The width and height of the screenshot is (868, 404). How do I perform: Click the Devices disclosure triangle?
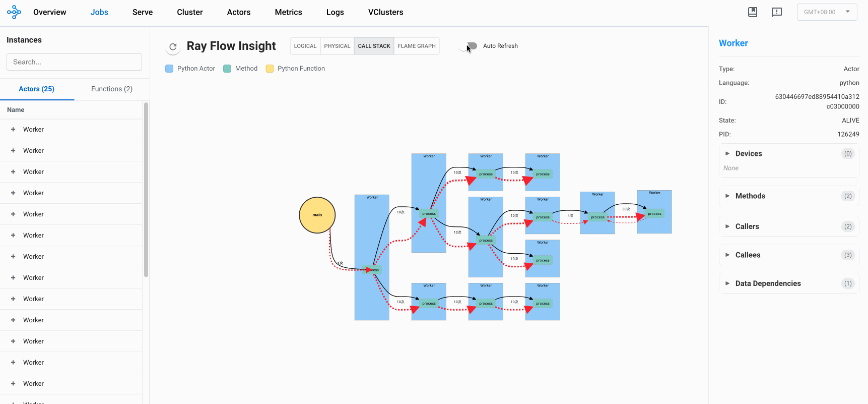[727, 153]
